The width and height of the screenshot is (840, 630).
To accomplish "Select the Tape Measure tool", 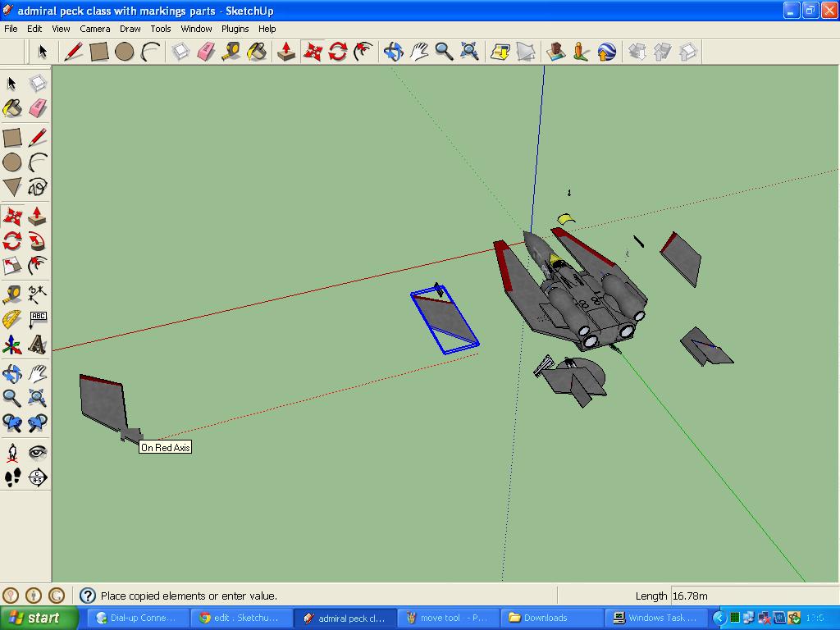I will (11, 293).
